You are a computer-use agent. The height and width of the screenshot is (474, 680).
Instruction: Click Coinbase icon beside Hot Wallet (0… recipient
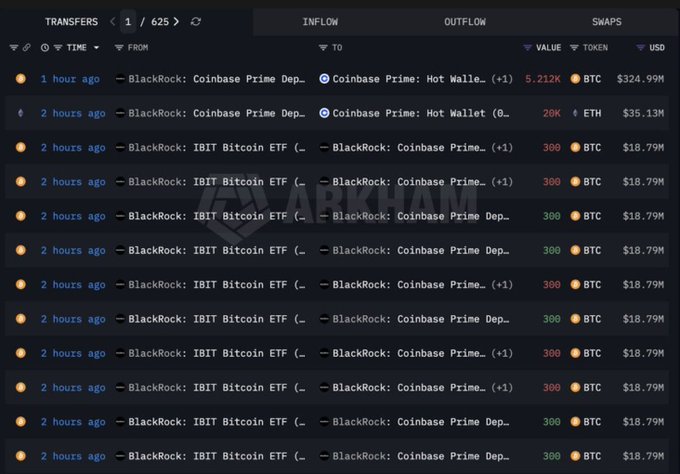coord(324,113)
